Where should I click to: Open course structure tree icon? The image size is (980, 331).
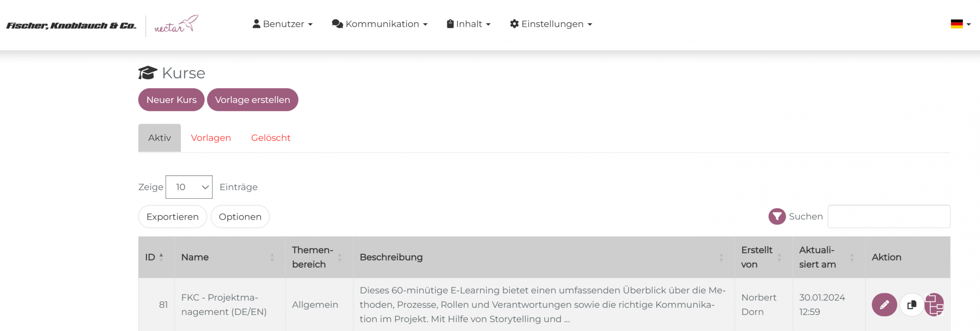[x=934, y=305]
